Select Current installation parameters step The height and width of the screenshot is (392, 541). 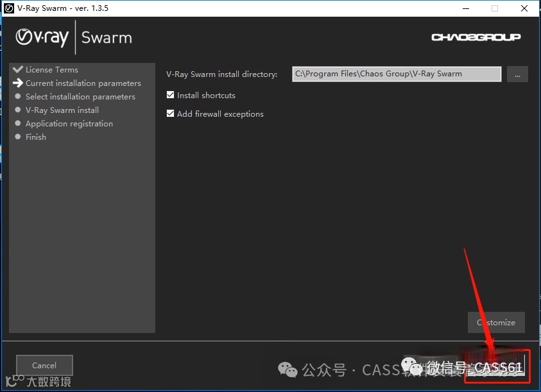[83, 83]
